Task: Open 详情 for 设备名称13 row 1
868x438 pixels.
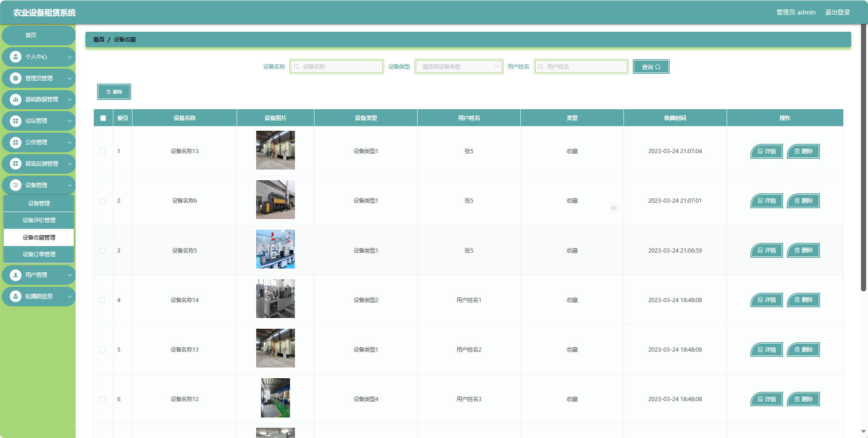Action: coord(766,151)
